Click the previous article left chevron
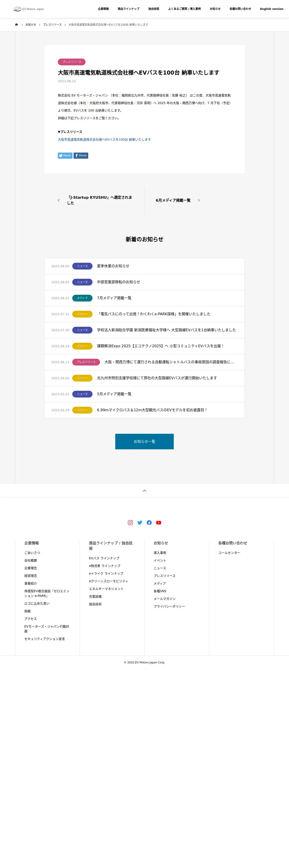The image size is (289, 868). (x=59, y=200)
